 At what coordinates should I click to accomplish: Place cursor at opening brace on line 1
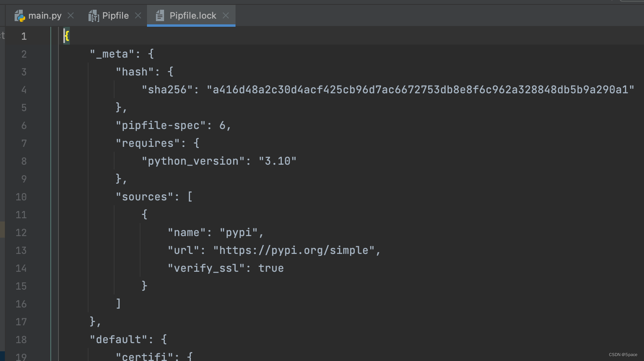click(67, 36)
